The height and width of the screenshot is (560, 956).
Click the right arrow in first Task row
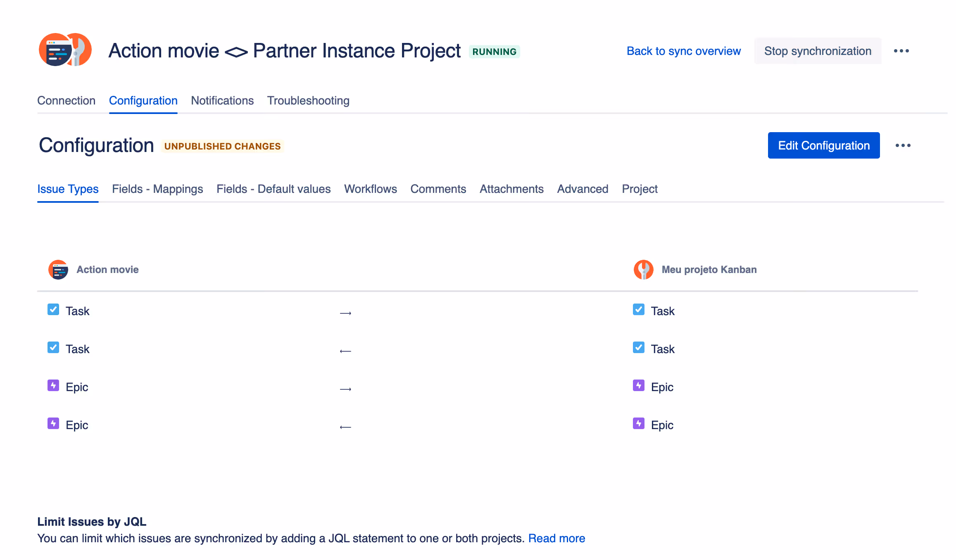coord(345,313)
